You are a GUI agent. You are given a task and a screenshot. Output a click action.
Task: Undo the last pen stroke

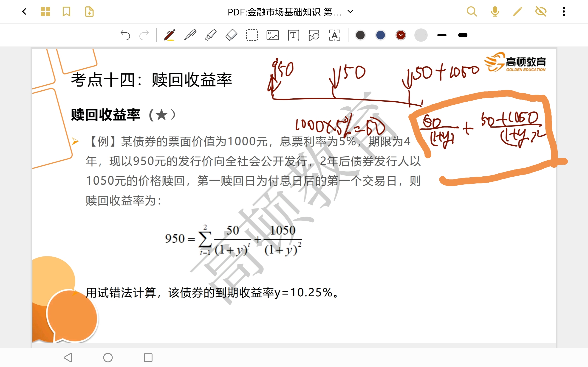[x=125, y=35]
